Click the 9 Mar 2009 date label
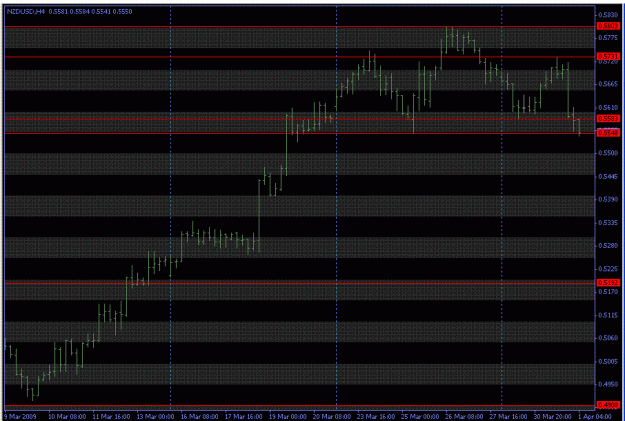This screenshot has width=625, height=421. coord(20,417)
